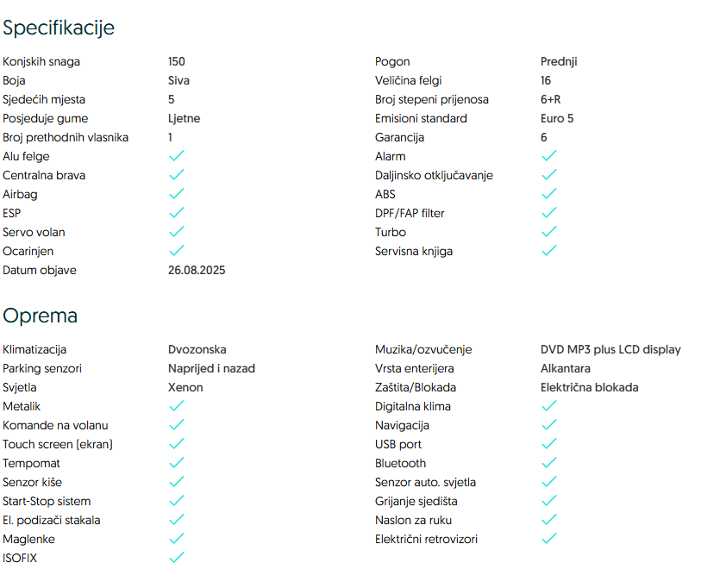Click the Specifikacije section heading
The image size is (701, 588).
point(59,28)
